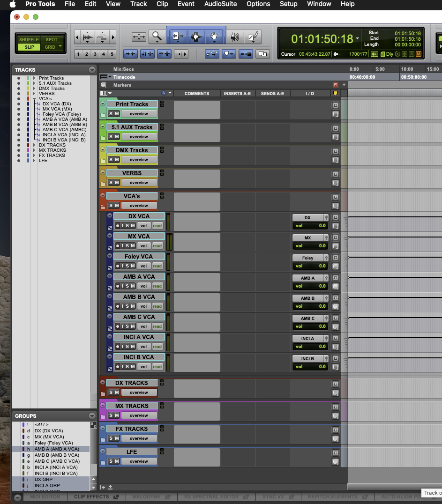The height and width of the screenshot is (504, 442).
Task: Open GRID mode dropdown arrow
Action: (x=60, y=47)
